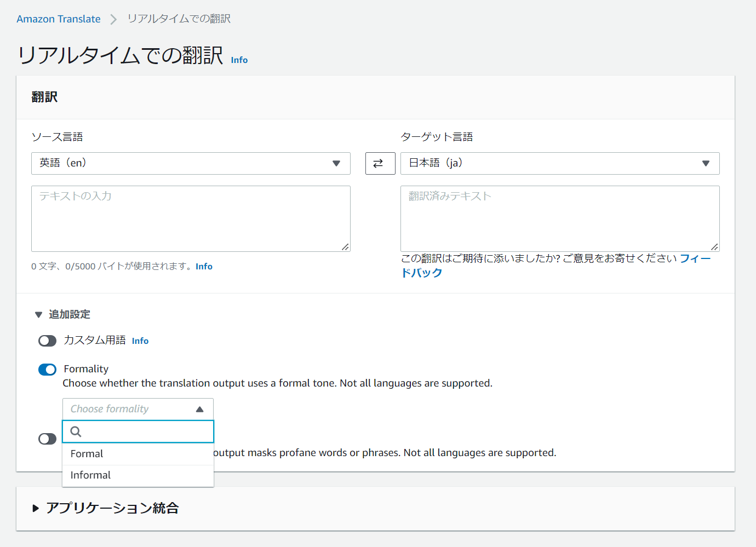Enable the カスタム用語 toggle
The width and height of the screenshot is (756, 547).
pyautogui.click(x=48, y=341)
